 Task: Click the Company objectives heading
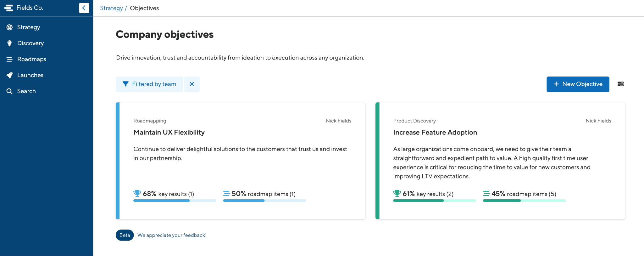(165, 34)
